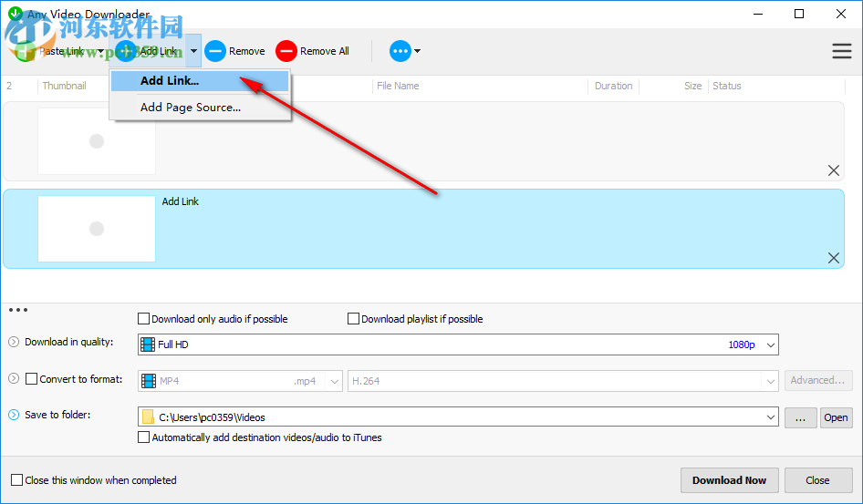Open the blue more-options ellipsis button
The width and height of the screenshot is (863, 504).
point(400,51)
